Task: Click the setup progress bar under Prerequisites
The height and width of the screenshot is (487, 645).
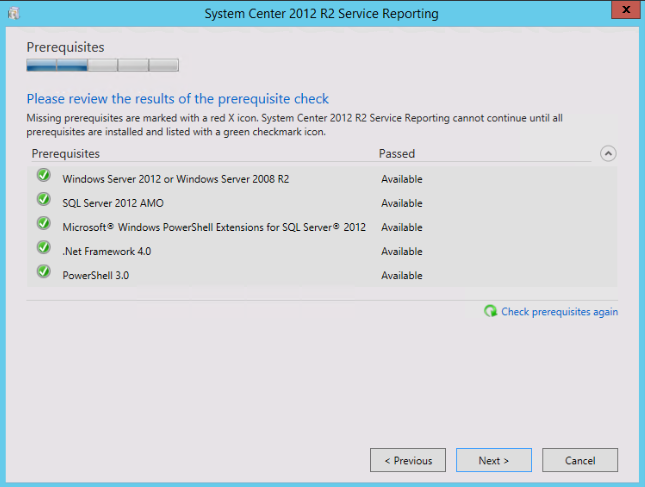Action: pyautogui.click(x=102, y=66)
